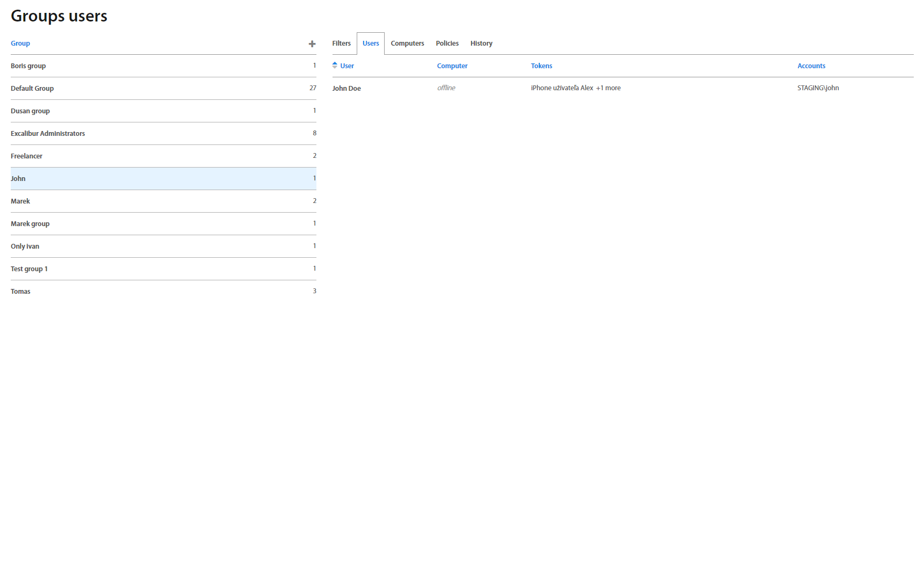Image resolution: width=924 pixels, height=580 pixels.
Task: Select the Users tab
Action: pos(371,44)
